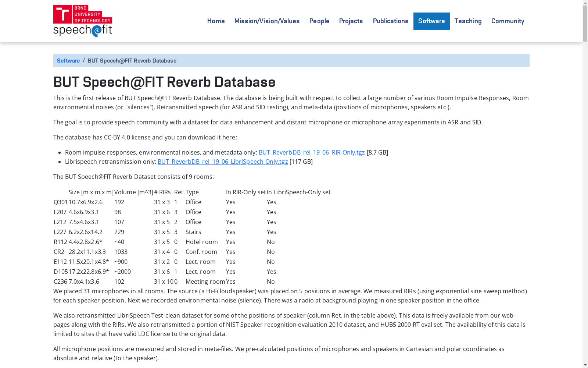Viewport: 588px width, 368px height.
Task: Click the Type column header
Action: [192, 192]
